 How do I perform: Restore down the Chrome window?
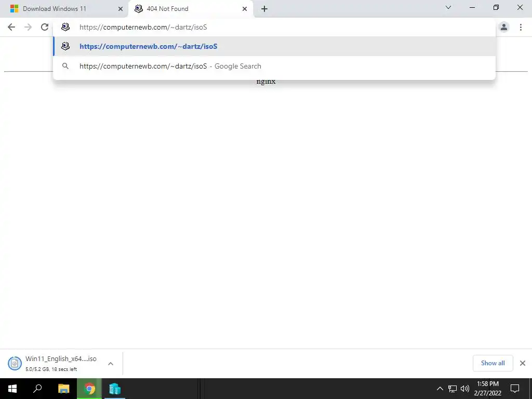pos(496,7)
